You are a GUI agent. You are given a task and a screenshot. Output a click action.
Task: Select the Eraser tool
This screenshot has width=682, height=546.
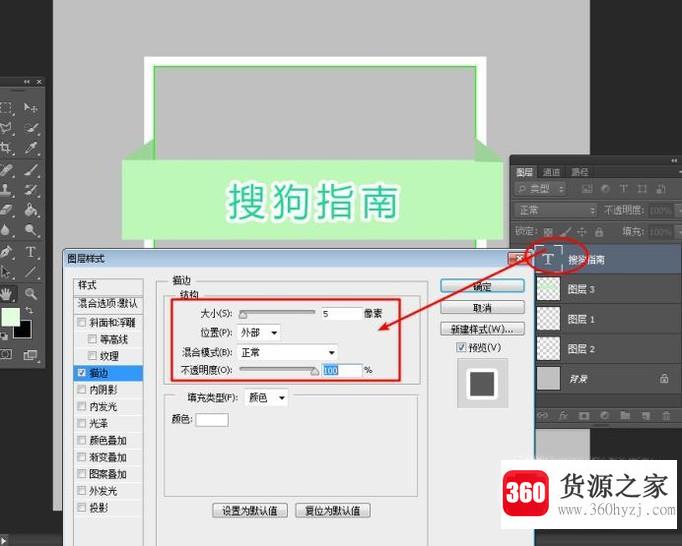pyautogui.click(x=6, y=210)
